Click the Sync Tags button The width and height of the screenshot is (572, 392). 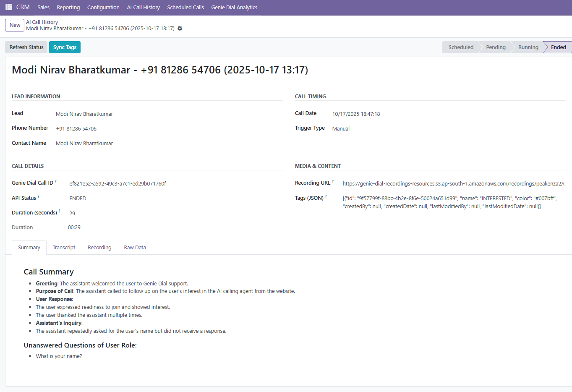65,47
